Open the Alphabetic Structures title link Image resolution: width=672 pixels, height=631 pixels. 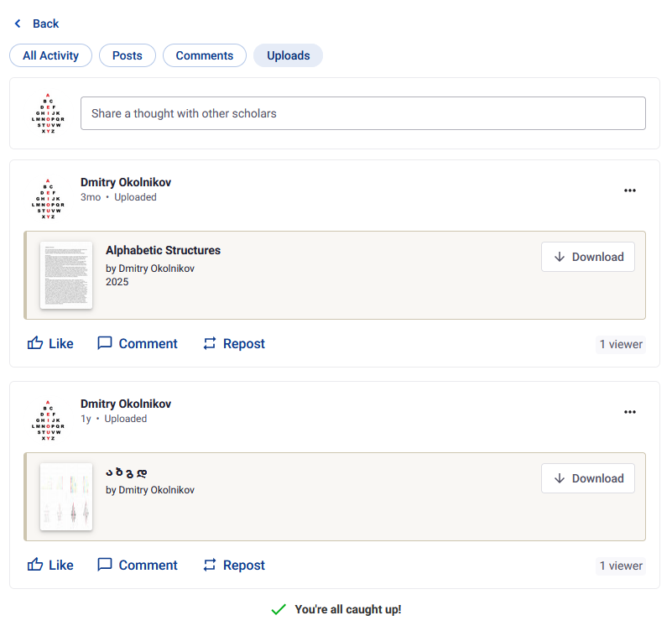pos(163,250)
